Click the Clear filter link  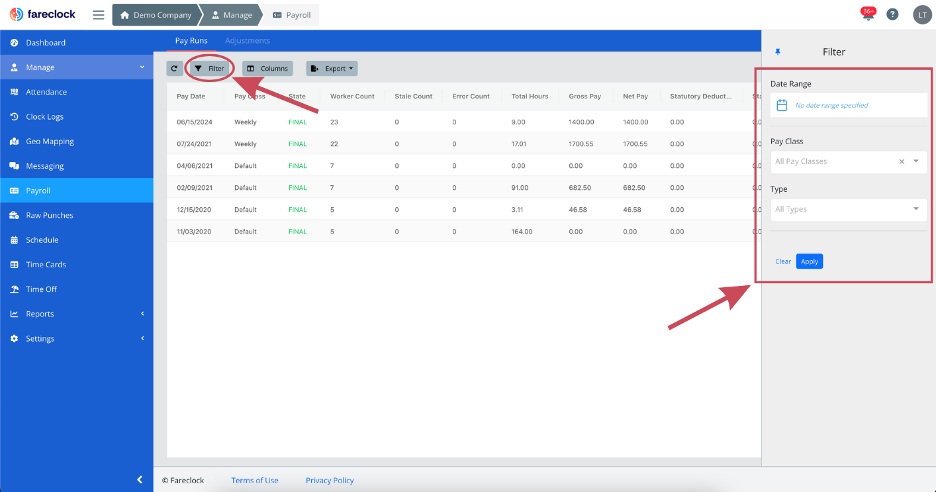[x=783, y=262]
